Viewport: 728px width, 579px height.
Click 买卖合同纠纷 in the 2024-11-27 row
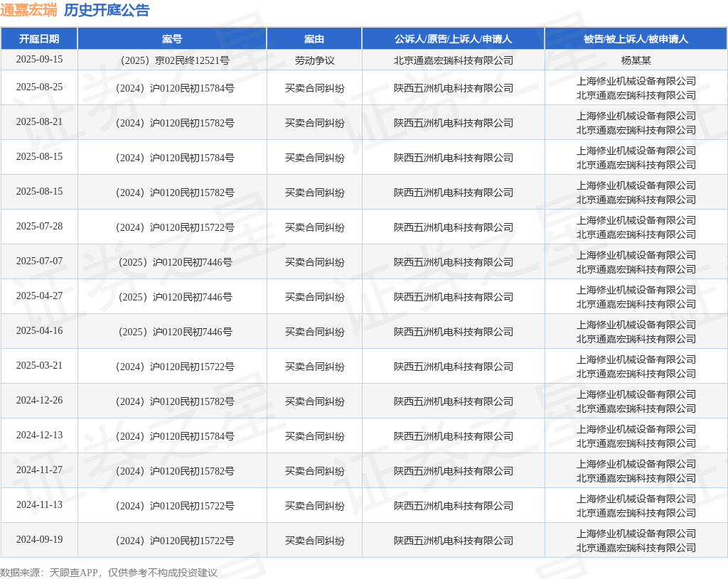(x=314, y=471)
